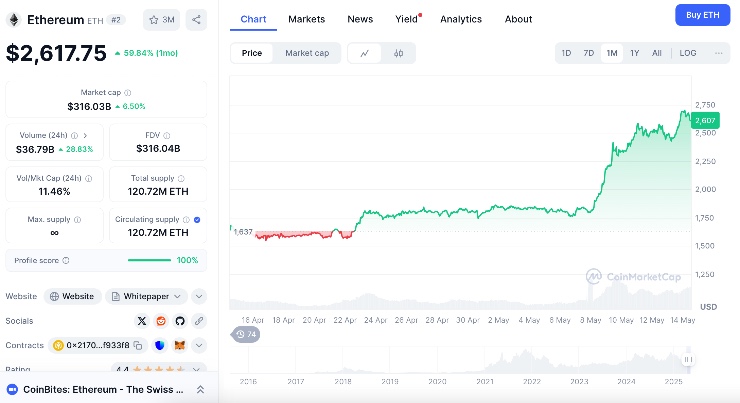This screenshot has width=740, height=403.
Task: Click the contract address 0x2170...f933f8 text
Action: (x=98, y=345)
